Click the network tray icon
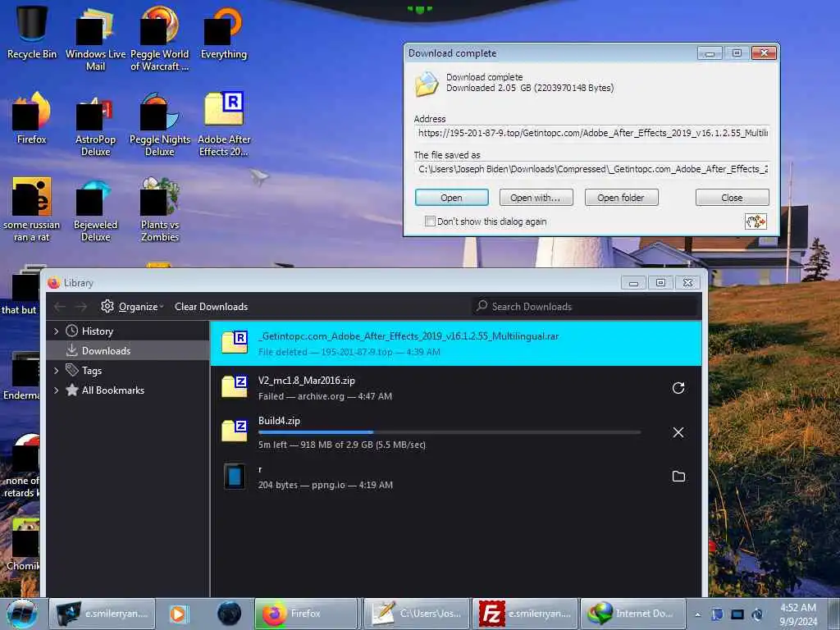Viewport: 840px width, 630px height. click(x=737, y=614)
